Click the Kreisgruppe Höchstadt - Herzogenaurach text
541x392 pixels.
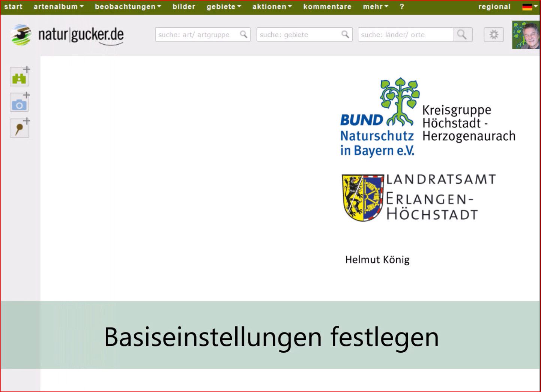(469, 123)
